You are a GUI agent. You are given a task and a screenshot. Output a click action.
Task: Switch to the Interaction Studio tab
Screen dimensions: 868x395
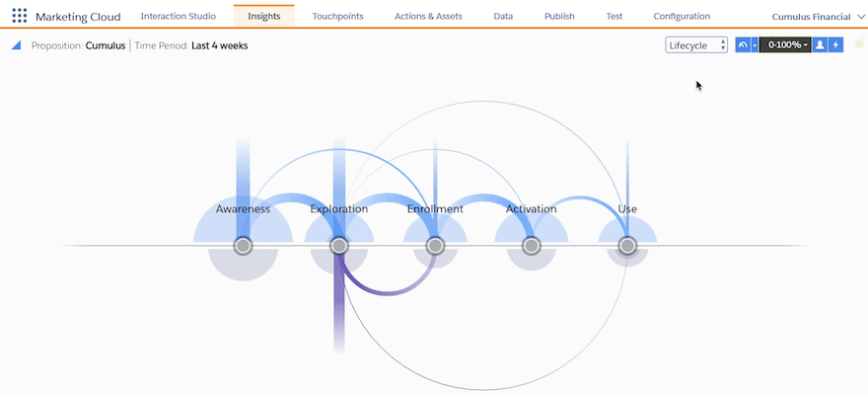tap(179, 16)
